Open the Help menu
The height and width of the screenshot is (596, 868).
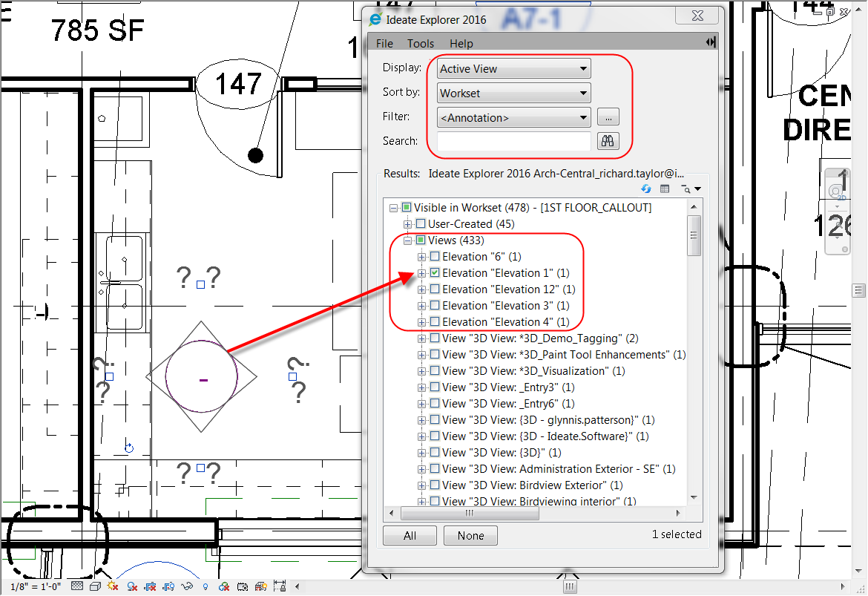pyautogui.click(x=461, y=43)
